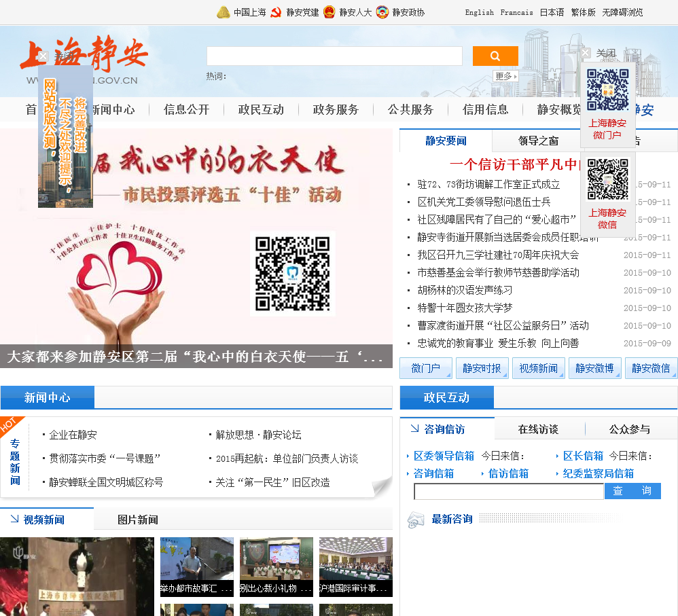Open news 特警十年圆女孩大学梦

[x=465, y=308]
